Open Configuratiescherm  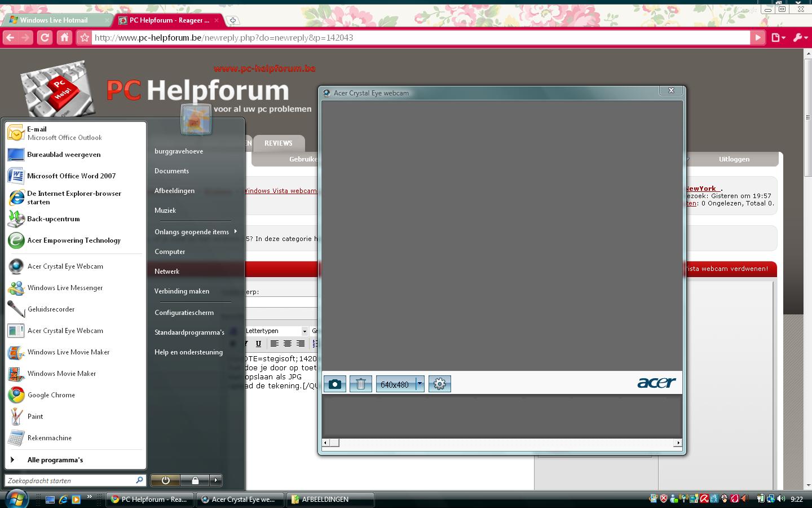point(184,313)
